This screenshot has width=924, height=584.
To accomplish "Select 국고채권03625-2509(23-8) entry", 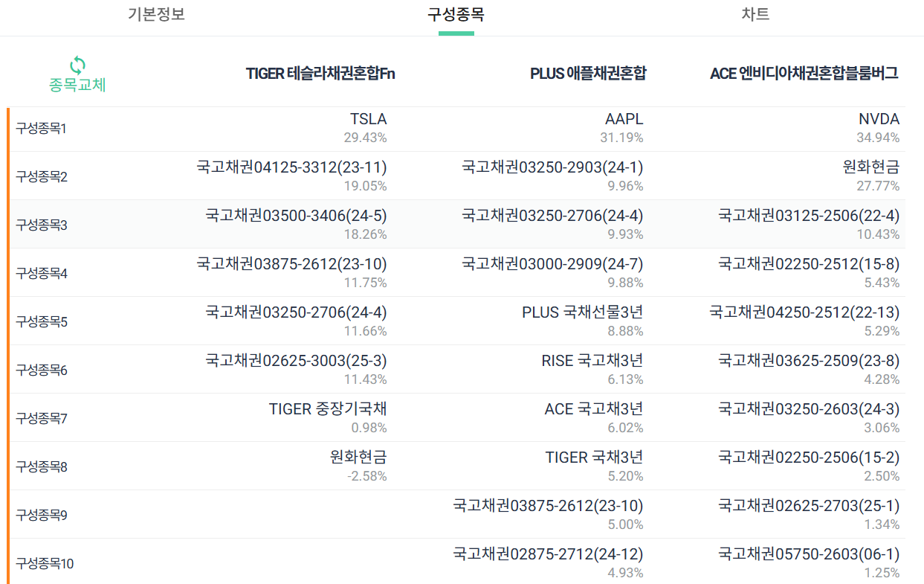I will (809, 361).
